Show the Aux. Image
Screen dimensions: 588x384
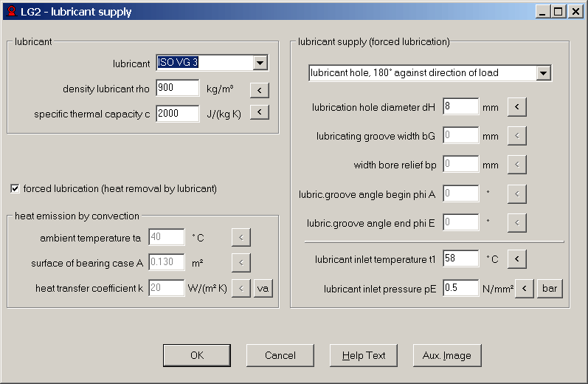coord(446,355)
